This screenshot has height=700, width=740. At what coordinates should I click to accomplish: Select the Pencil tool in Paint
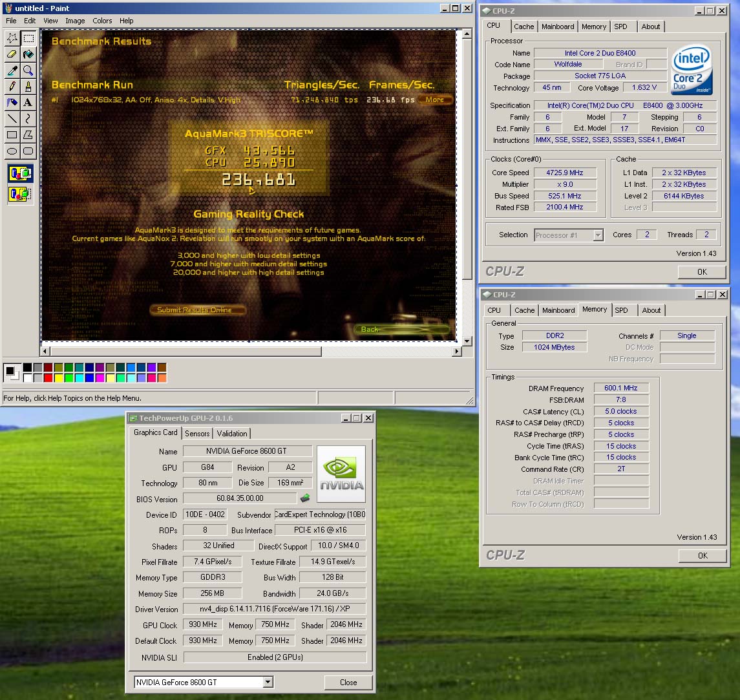click(x=12, y=87)
